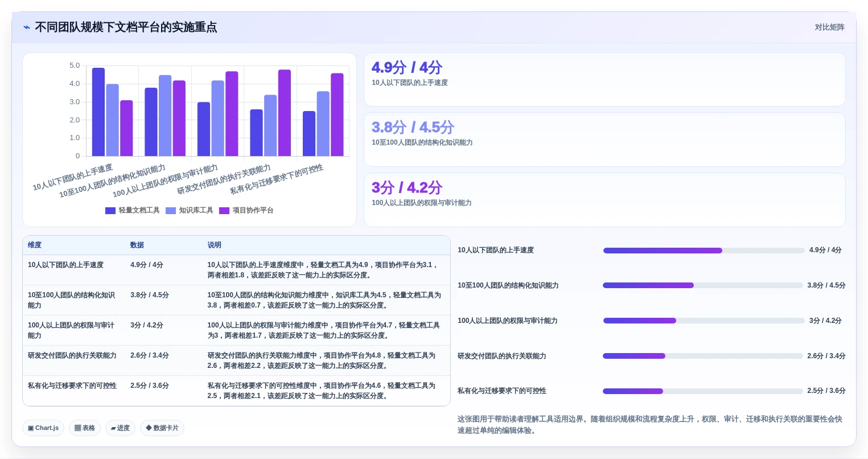Click table value 2.6分 / 3.4分
The image size is (868, 459).
pyautogui.click(x=150, y=355)
